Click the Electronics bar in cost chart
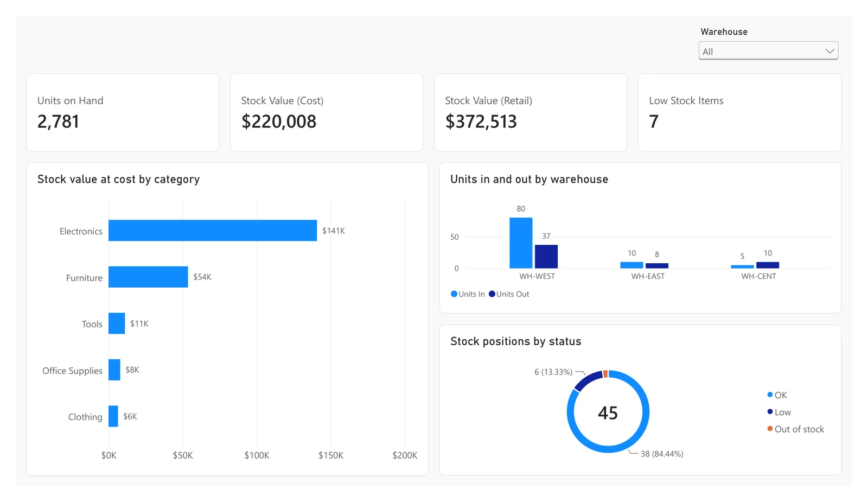Viewport: 868px width, 502px height. [213, 231]
